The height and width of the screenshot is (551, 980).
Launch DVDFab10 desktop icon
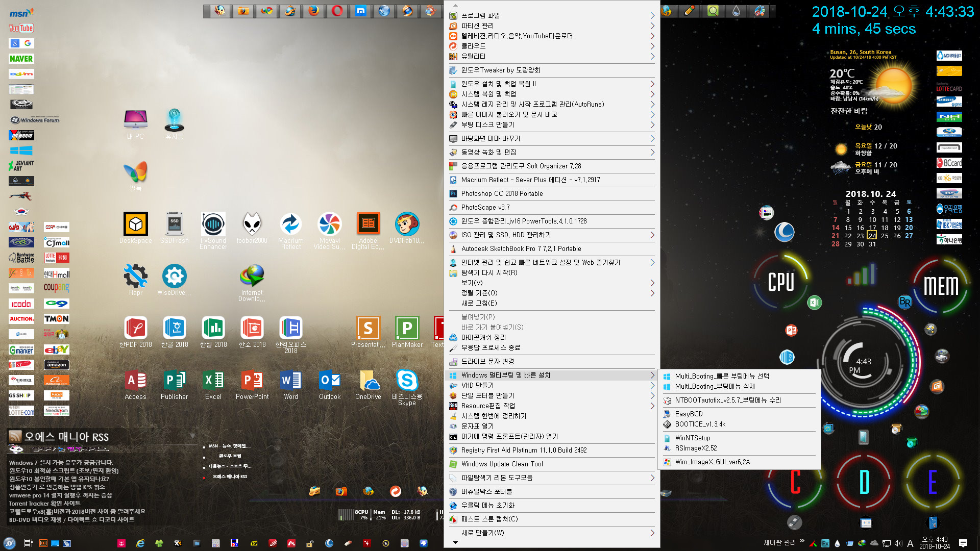coord(407,228)
